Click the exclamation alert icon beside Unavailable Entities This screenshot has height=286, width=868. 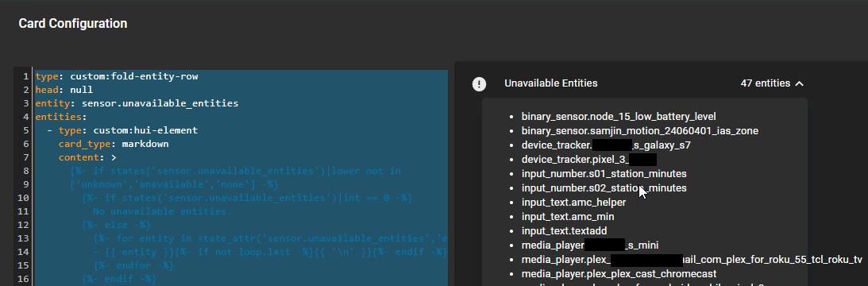tap(479, 83)
